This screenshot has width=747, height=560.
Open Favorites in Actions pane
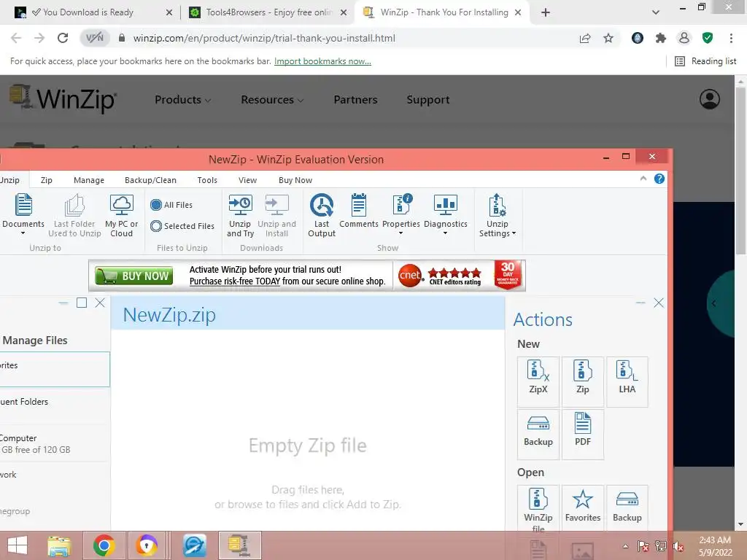tap(583, 508)
